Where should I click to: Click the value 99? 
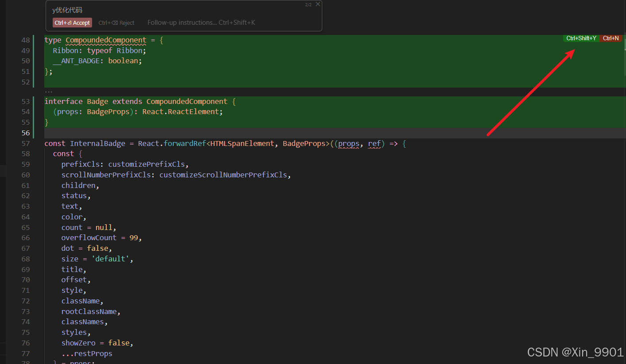[x=134, y=238]
